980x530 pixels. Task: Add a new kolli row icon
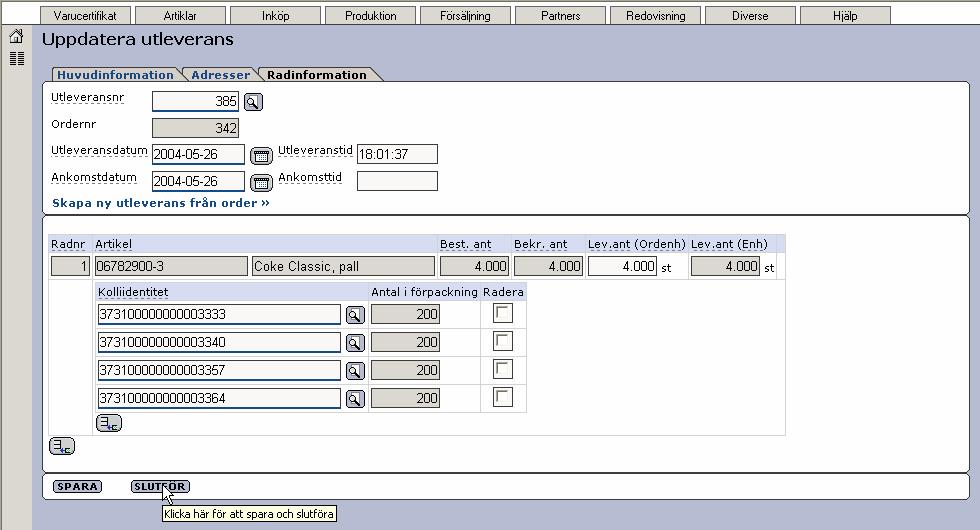coord(109,423)
